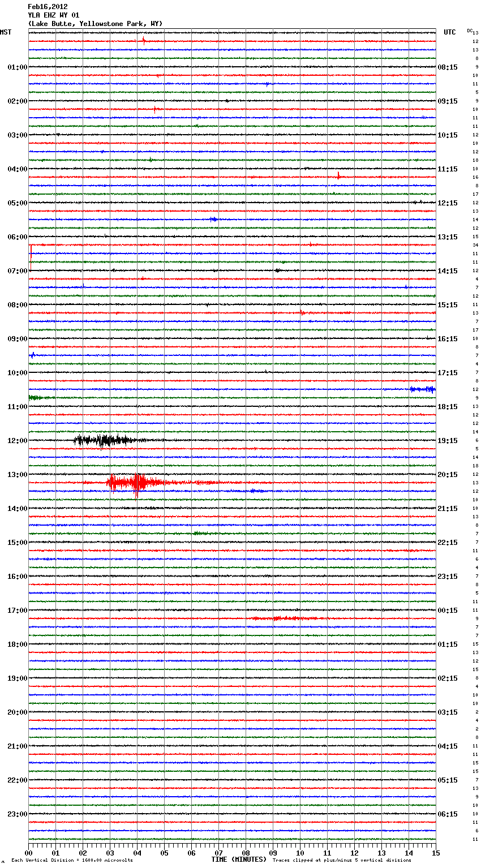Click the 04:15 UTC time label

pos(448,746)
